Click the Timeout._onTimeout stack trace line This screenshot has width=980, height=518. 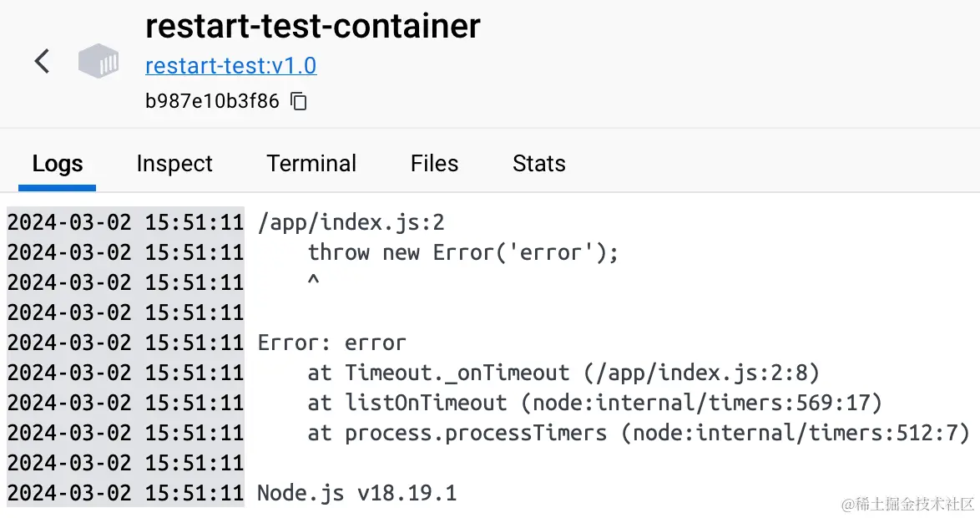point(563,373)
